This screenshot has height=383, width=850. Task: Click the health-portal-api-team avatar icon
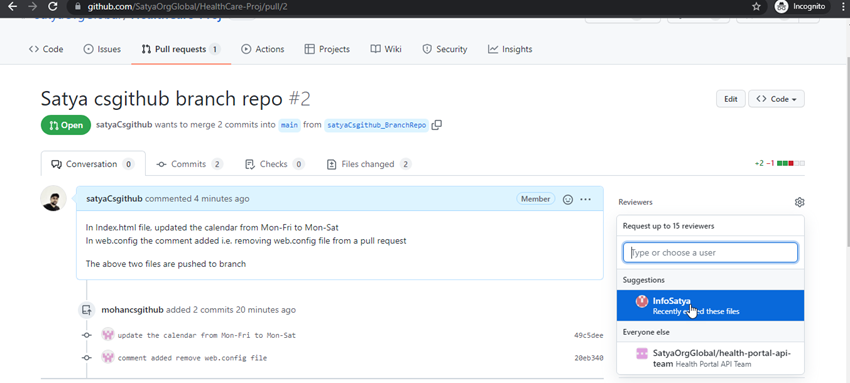pyautogui.click(x=642, y=353)
